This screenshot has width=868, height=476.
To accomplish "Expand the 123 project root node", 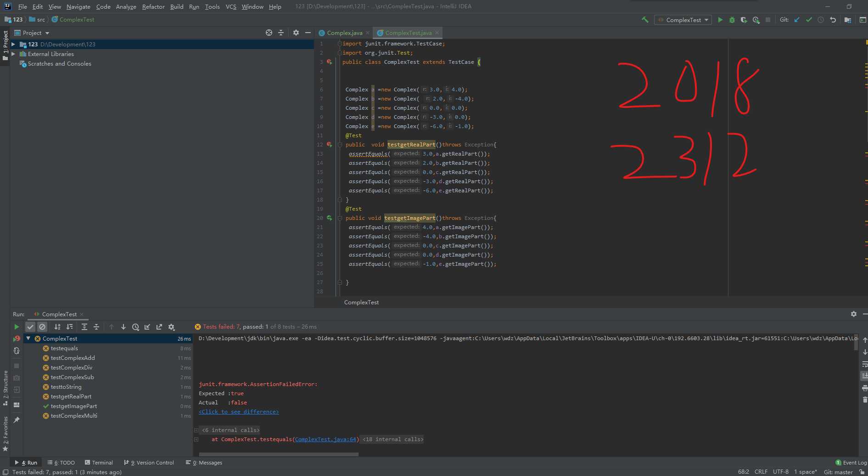I will click(14, 44).
